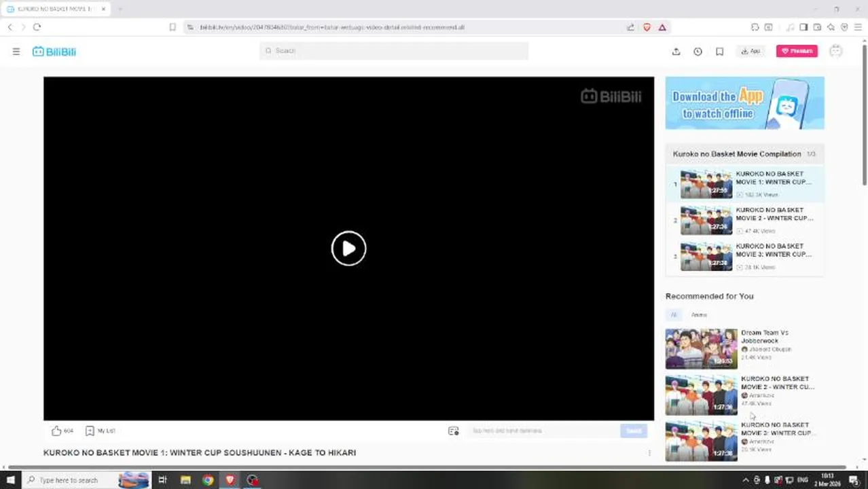
Task: Click the Kuroko no Basket Movie Compilation title
Action: coord(737,154)
